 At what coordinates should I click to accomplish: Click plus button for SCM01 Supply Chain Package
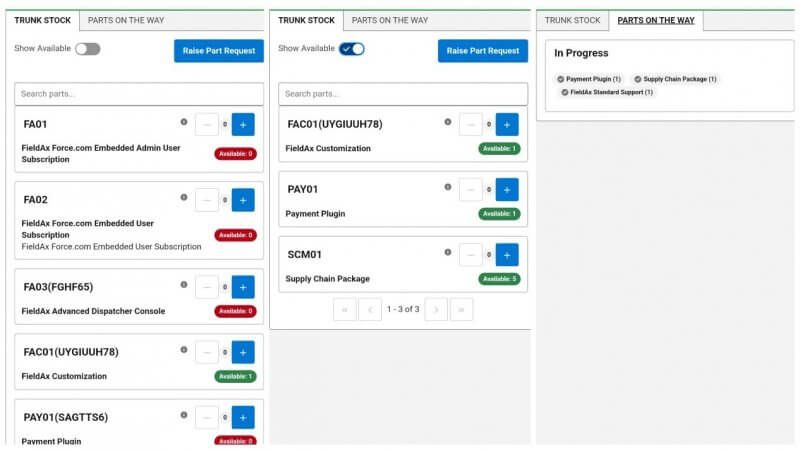click(507, 255)
